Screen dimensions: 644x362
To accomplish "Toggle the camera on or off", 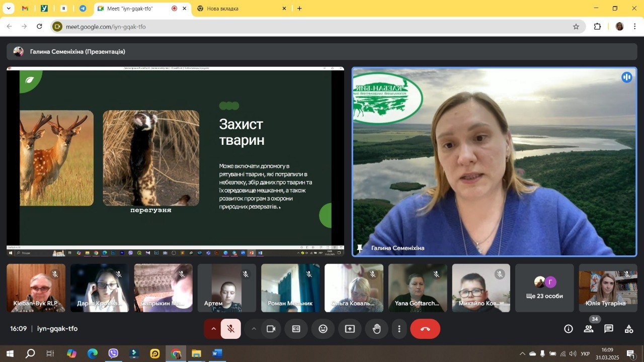I will pyautogui.click(x=271, y=329).
